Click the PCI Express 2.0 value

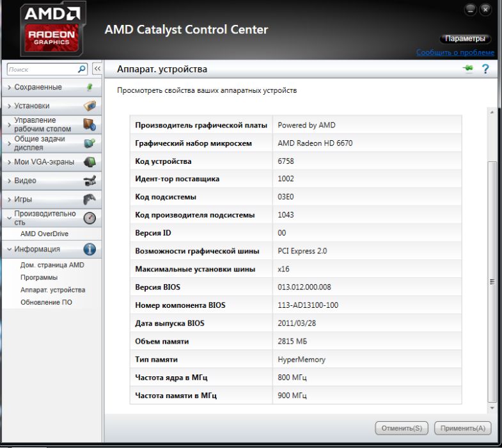[x=302, y=251]
